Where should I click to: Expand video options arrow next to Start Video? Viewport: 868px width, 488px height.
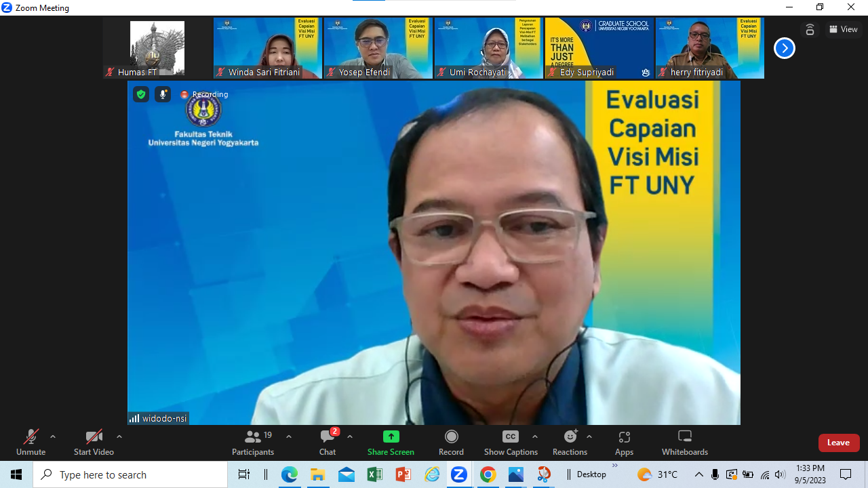click(119, 436)
